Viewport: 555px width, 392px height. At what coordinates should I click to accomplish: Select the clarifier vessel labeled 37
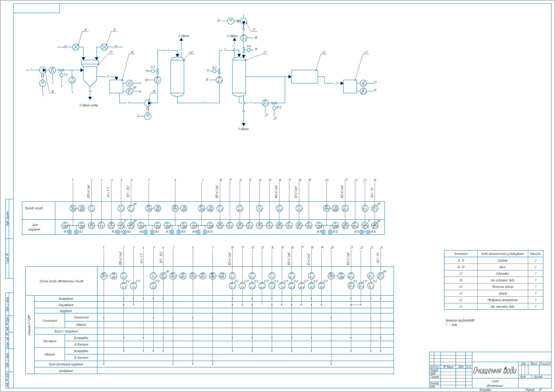click(90, 73)
